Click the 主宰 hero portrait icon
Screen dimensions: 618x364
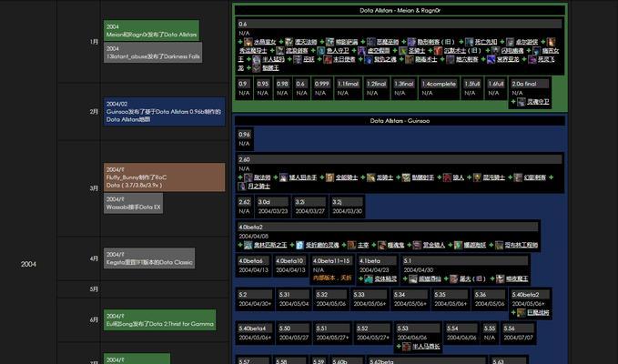tap(352, 245)
